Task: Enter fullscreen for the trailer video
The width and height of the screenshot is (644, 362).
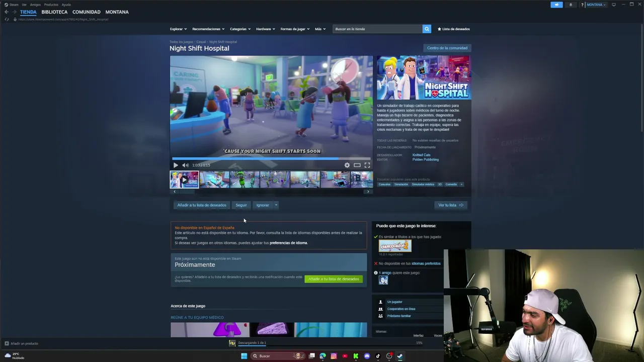Action: point(367,165)
